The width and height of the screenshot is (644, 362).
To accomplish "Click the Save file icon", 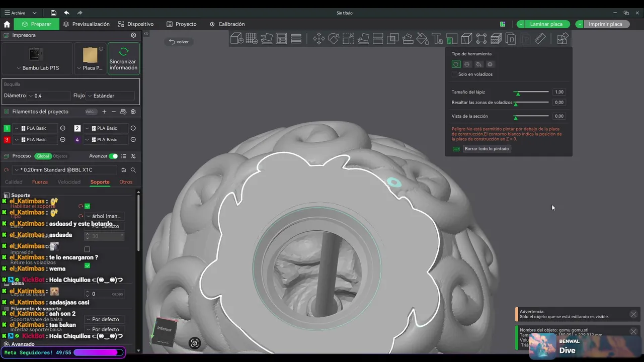I will (x=53, y=13).
